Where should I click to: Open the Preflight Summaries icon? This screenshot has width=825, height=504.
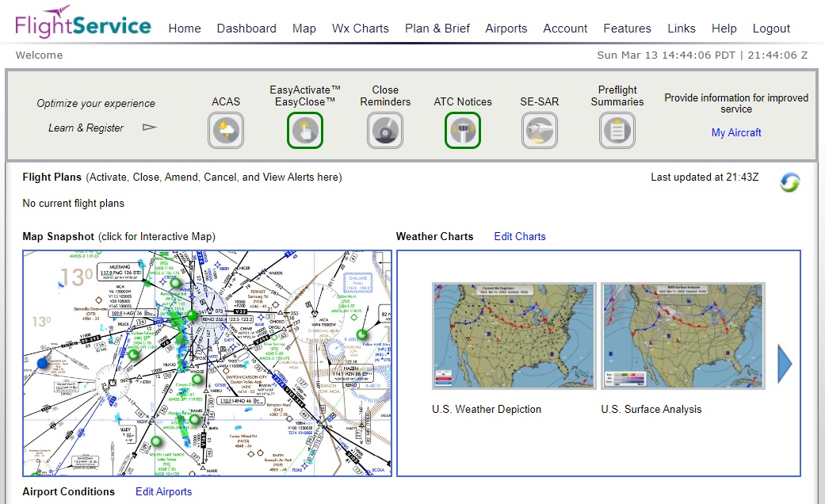(617, 129)
